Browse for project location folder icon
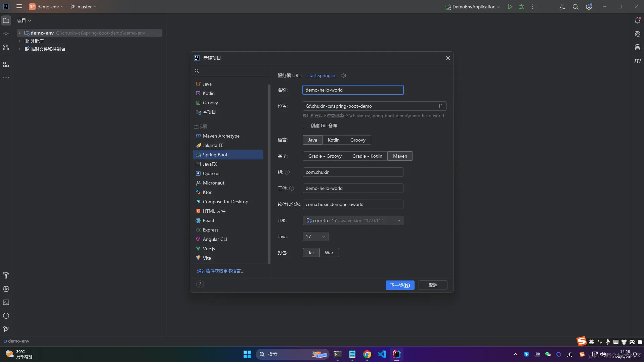644x362 pixels. pos(442,106)
